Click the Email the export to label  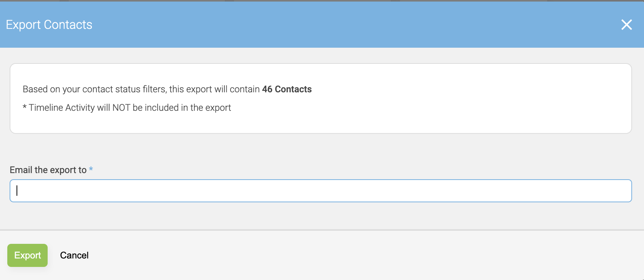pyautogui.click(x=48, y=170)
